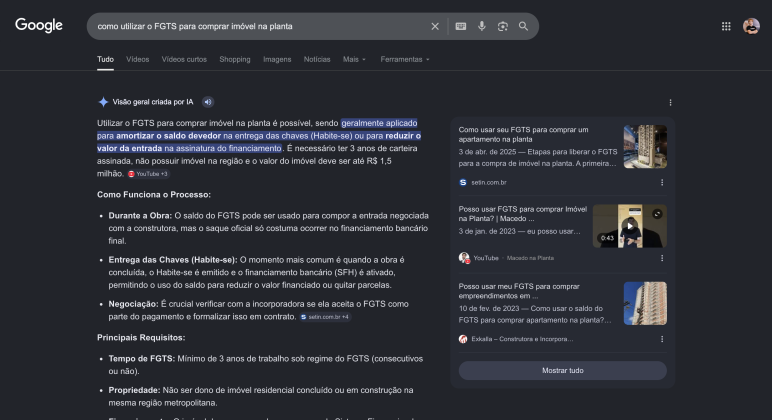772x420 pixels.
Task: Expand the Mais dropdown
Action: click(354, 59)
